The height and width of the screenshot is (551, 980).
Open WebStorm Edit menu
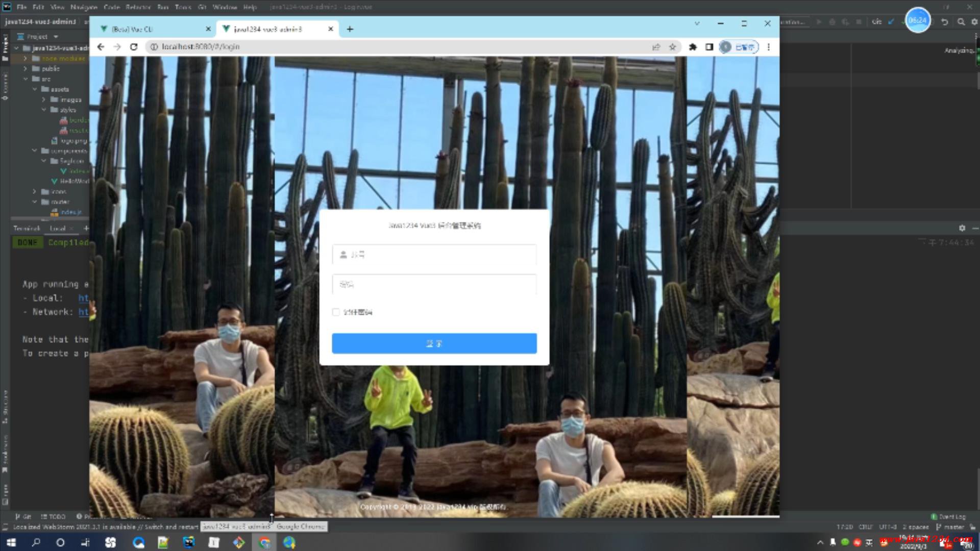click(38, 7)
